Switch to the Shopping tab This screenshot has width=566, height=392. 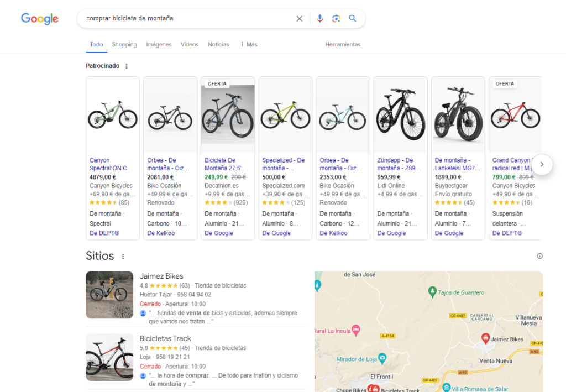click(124, 44)
